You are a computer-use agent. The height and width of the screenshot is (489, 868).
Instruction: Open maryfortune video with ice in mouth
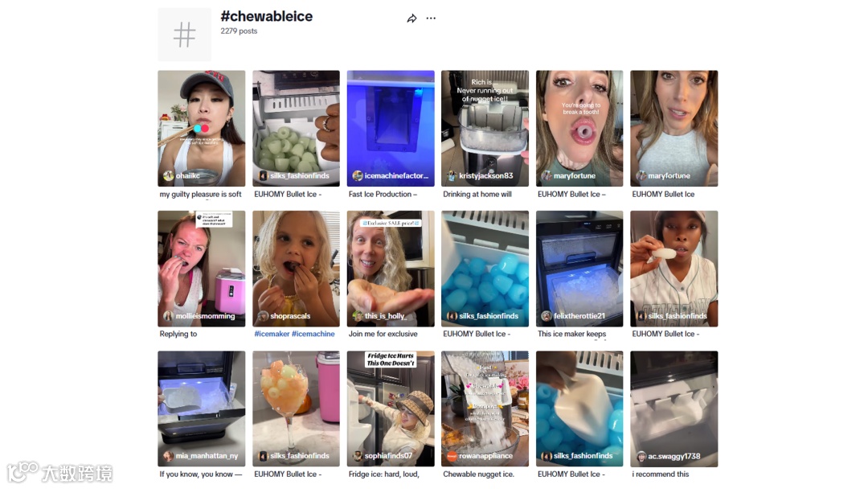pyautogui.click(x=579, y=129)
